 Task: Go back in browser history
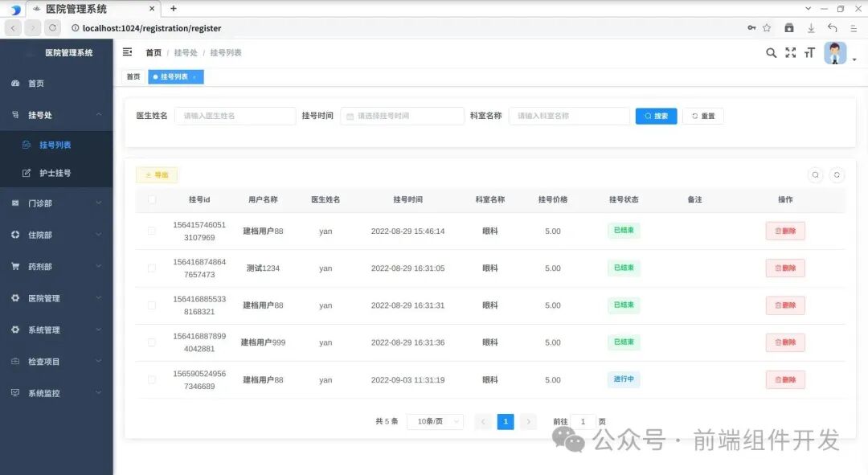pyautogui.click(x=14, y=27)
